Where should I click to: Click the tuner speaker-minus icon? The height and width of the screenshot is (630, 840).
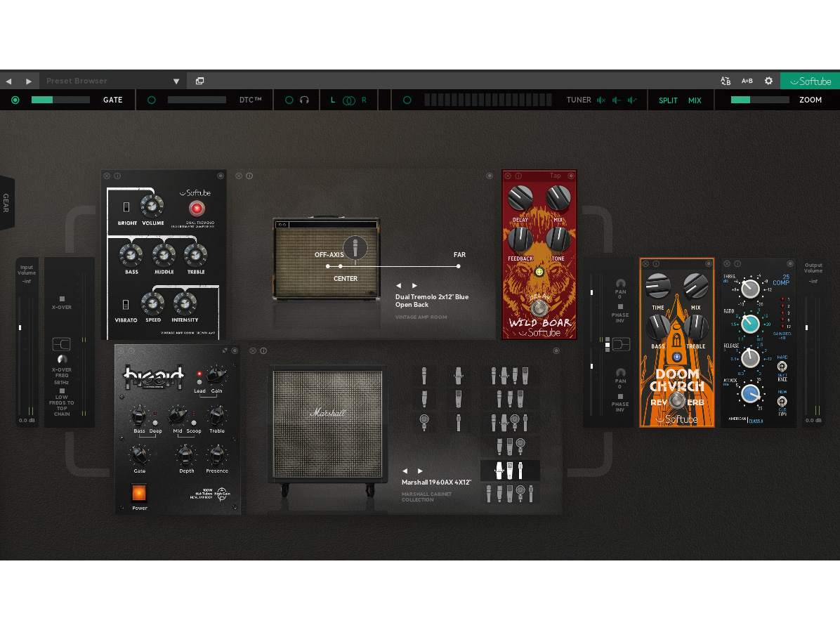point(617,100)
